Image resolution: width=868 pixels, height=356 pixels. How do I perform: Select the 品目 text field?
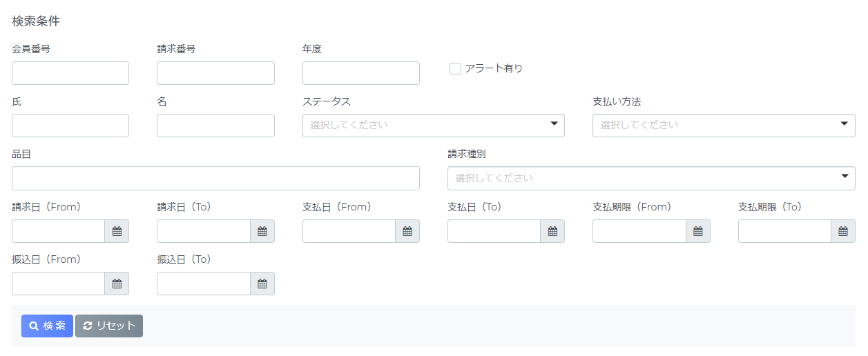tap(215, 178)
